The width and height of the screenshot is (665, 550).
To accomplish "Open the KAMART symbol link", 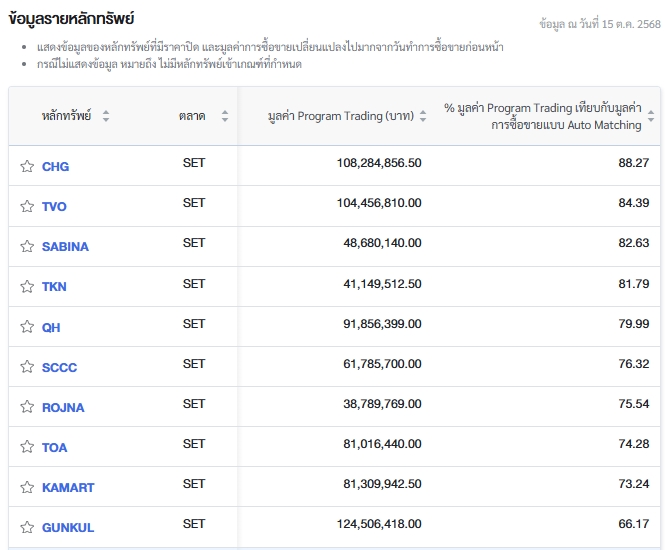I will tap(68, 487).
